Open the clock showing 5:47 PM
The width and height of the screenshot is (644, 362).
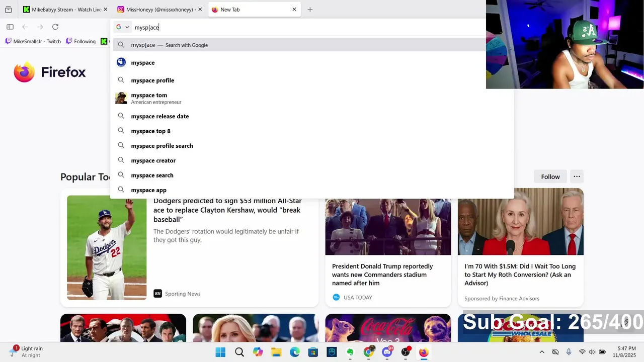624,352
